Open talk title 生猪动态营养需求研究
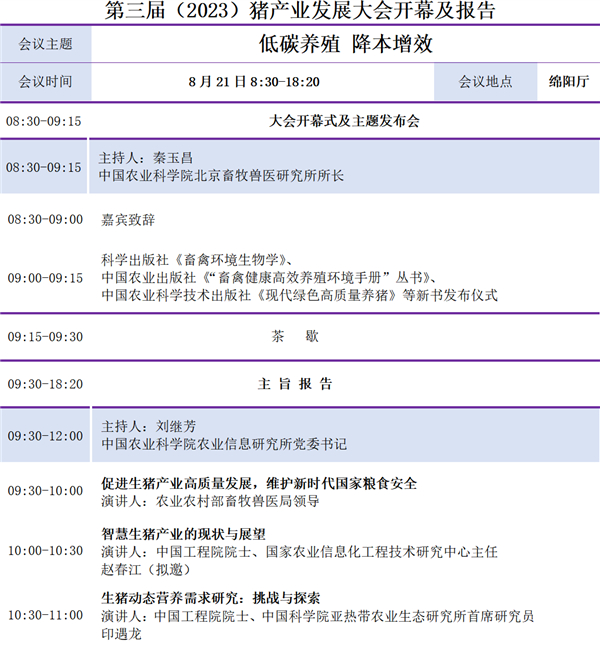Image resolution: width=600 pixels, height=646 pixels. pos(210,598)
